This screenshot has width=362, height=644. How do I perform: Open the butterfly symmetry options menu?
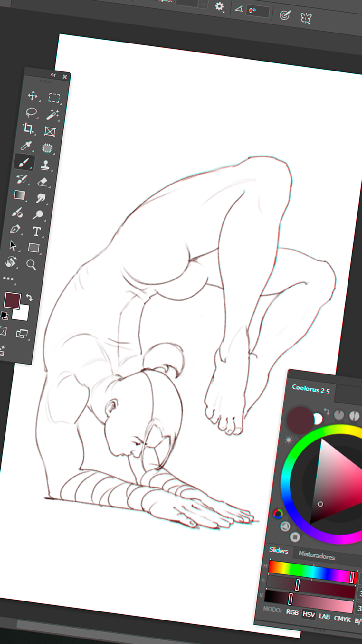(306, 18)
